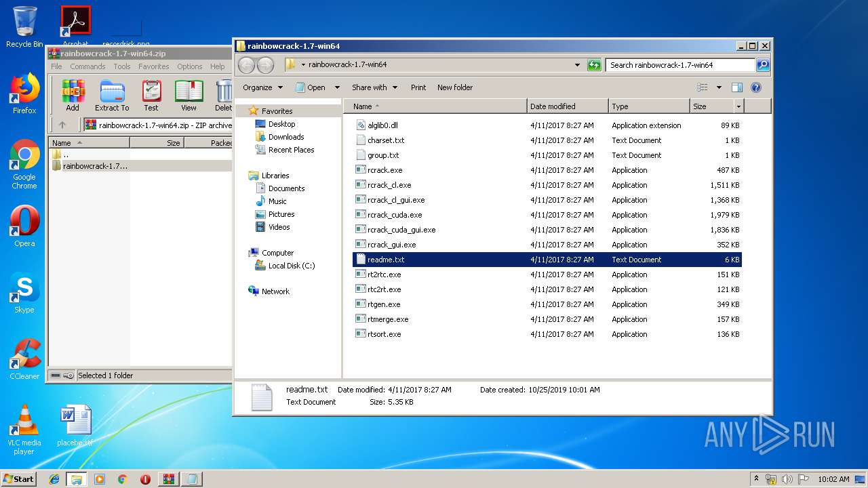Select Google Chrome desktop shortcut

pos(24,164)
